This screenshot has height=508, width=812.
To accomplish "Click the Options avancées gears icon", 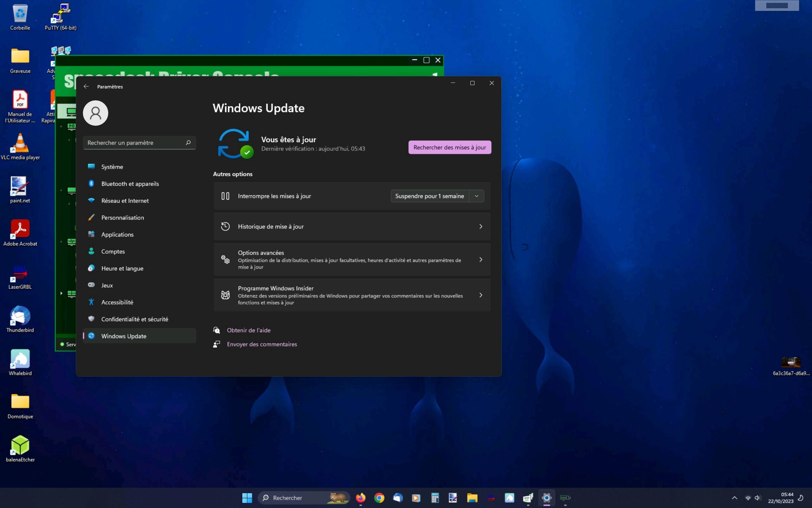I will tap(226, 260).
